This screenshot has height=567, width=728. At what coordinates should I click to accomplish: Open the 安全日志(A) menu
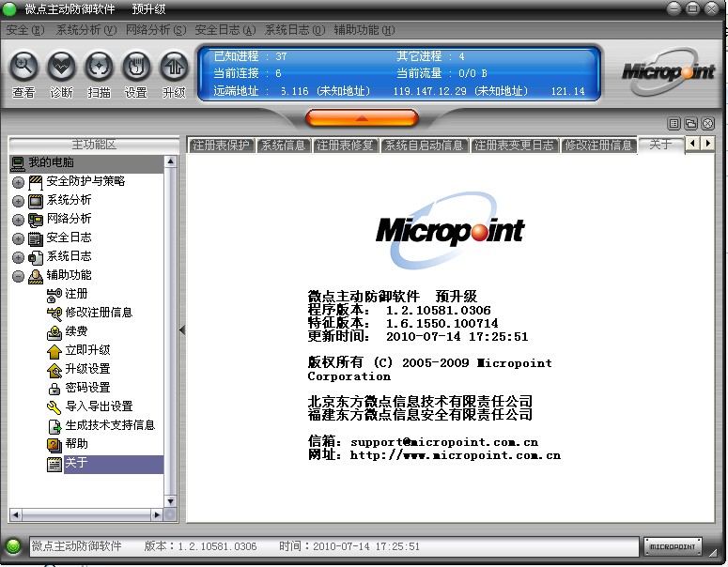pyautogui.click(x=225, y=30)
